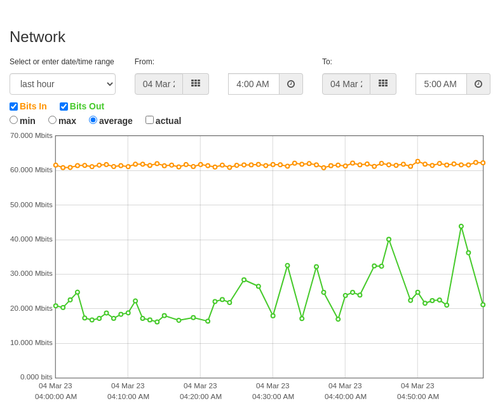
Task: Open the 'last hour' range dropdown
Action: (63, 84)
